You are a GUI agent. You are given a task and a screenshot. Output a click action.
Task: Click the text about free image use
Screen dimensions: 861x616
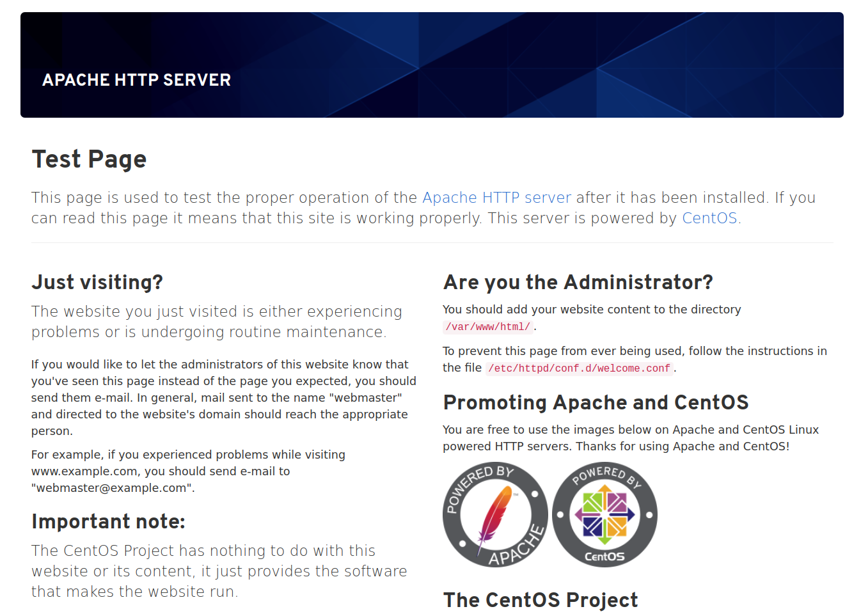(630, 438)
